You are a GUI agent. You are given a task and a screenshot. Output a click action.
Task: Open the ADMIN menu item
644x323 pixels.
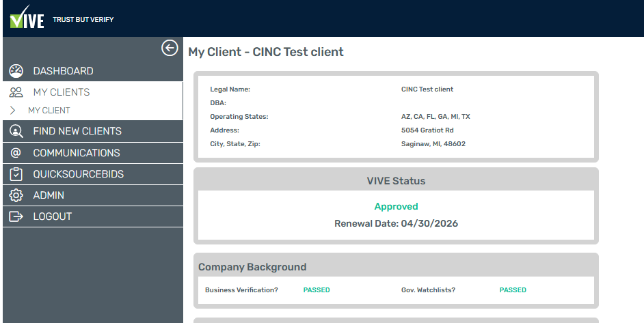click(x=93, y=195)
